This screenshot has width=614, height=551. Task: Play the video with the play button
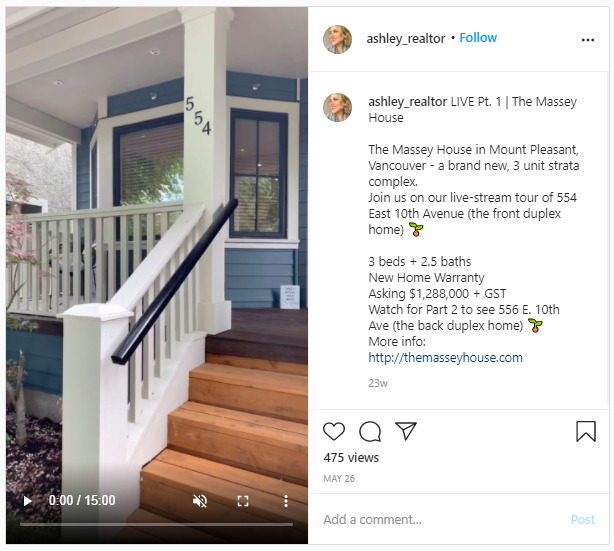[x=27, y=500]
